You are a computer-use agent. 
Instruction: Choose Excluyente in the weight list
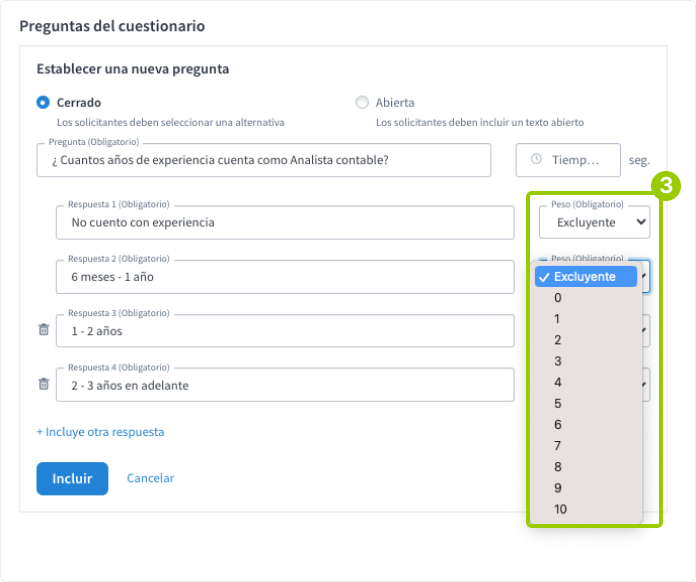pyautogui.click(x=585, y=277)
